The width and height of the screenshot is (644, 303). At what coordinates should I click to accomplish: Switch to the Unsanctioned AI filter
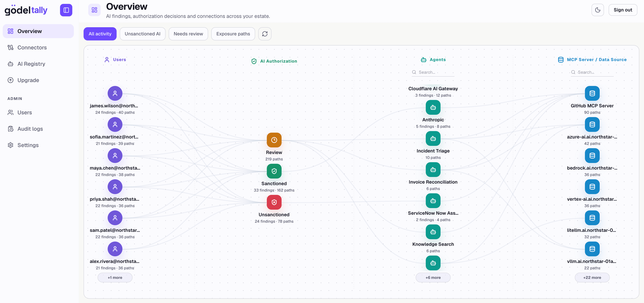[x=142, y=34]
